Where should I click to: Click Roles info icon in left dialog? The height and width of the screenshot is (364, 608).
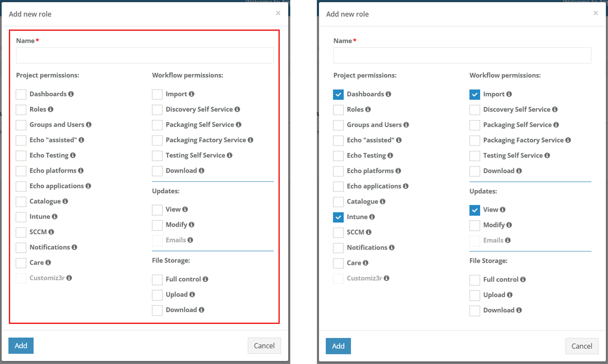click(x=51, y=109)
